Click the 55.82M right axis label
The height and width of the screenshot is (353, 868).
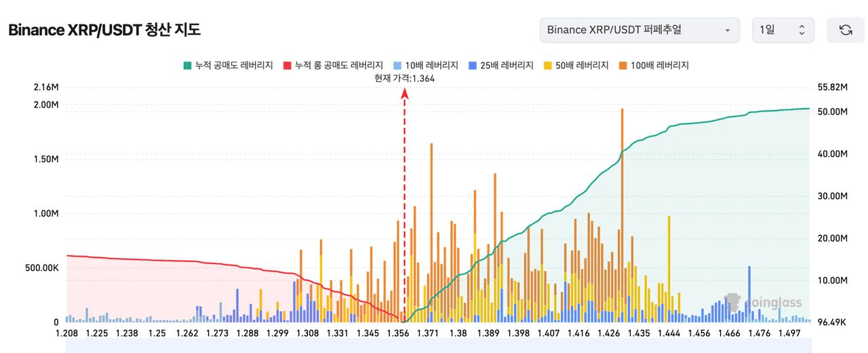(833, 87)
